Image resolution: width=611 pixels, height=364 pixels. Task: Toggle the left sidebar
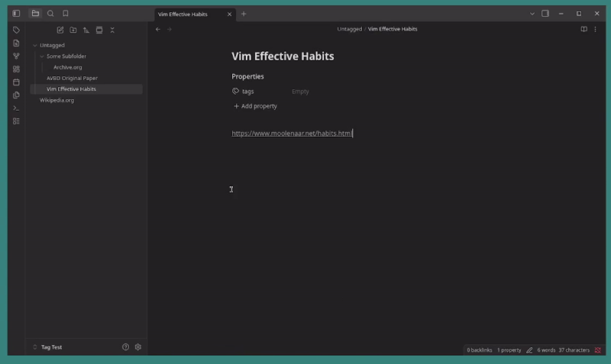(16, 13)
